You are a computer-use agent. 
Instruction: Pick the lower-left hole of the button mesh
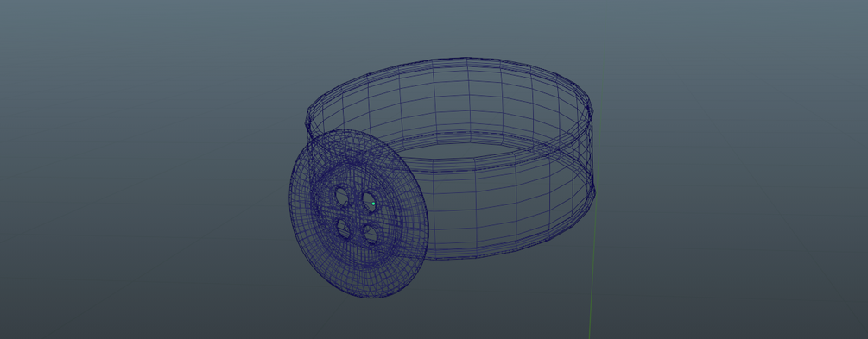344,229
